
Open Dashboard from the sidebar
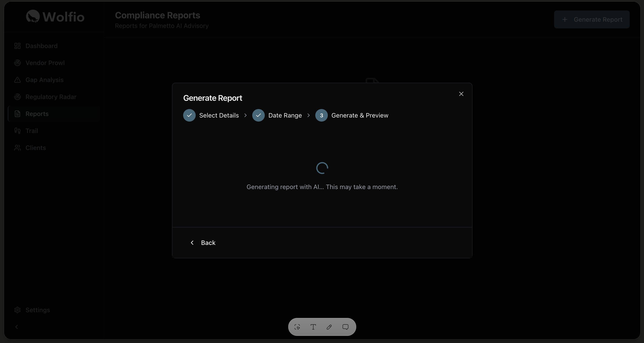coord(54,46)
